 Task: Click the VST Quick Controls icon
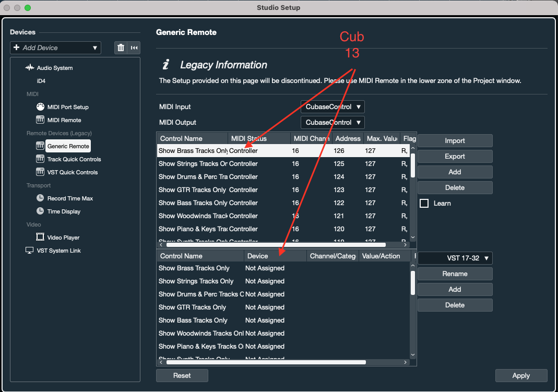[40, 172]
